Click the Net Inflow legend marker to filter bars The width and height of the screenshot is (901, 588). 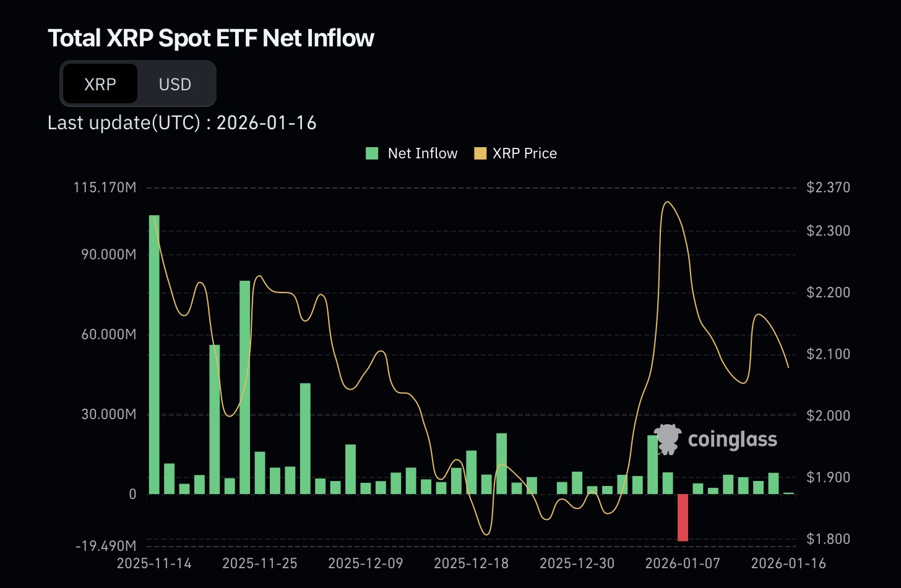coord(372,153)
